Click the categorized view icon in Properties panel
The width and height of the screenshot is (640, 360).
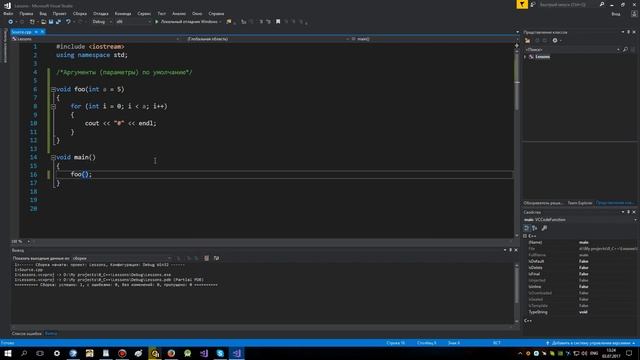(527, 228)
